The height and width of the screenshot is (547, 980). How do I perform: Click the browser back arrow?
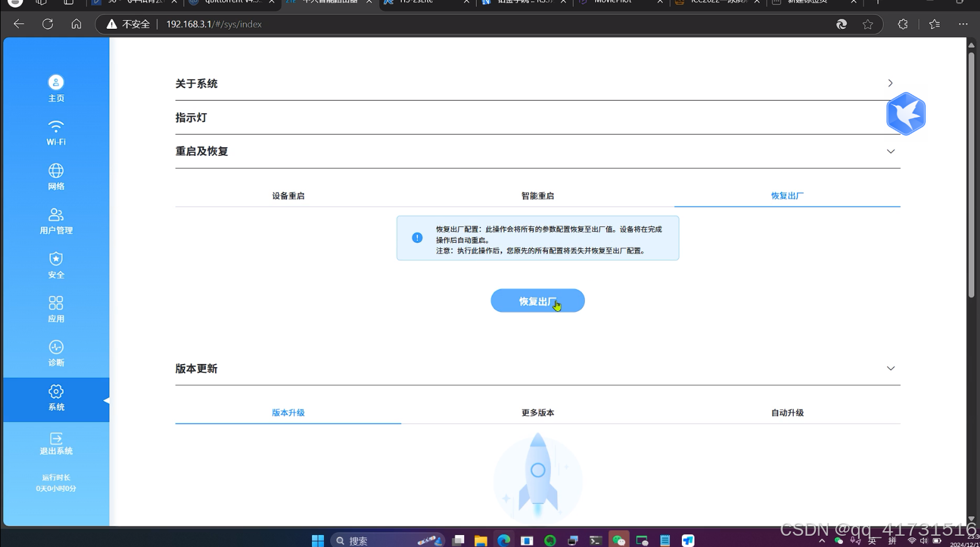[x=19, y=24]
